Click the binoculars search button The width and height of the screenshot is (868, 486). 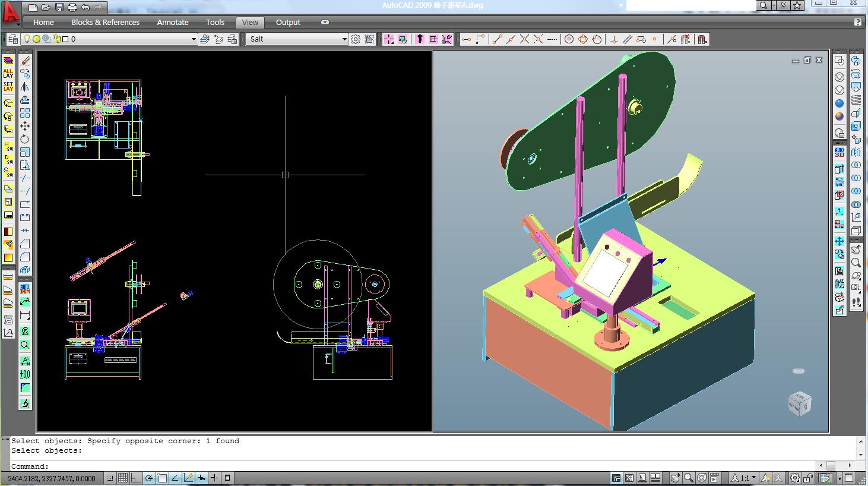764,5
